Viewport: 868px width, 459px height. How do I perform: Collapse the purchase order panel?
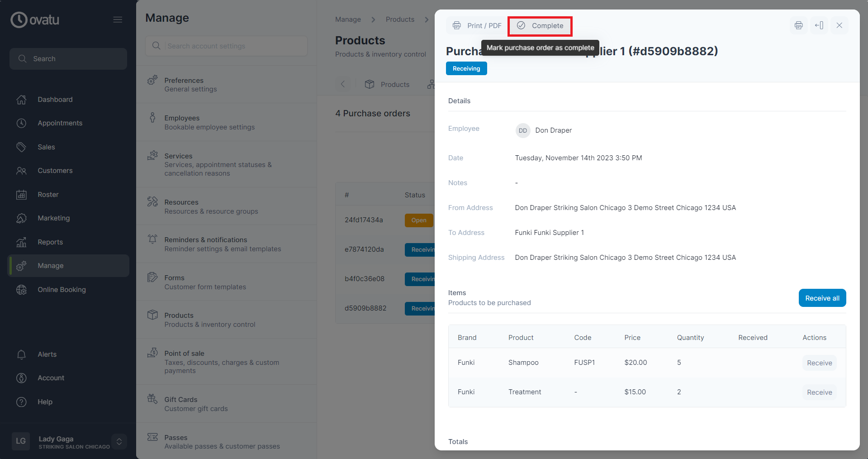(x=819, y=25)
